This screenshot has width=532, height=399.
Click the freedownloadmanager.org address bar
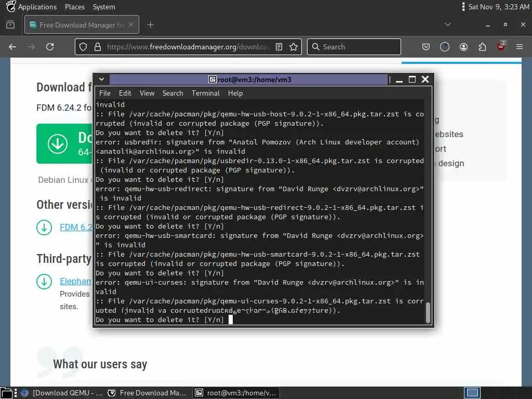(188, 47)
